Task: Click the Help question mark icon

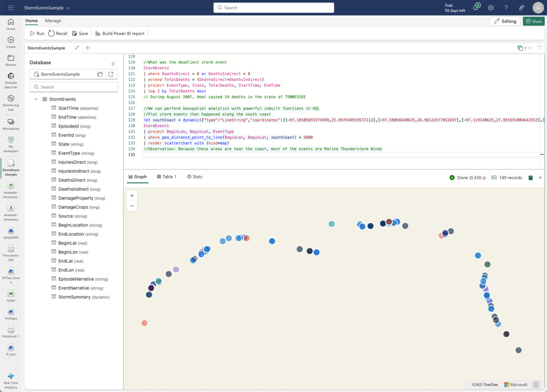Action: (x=506, y=8)
